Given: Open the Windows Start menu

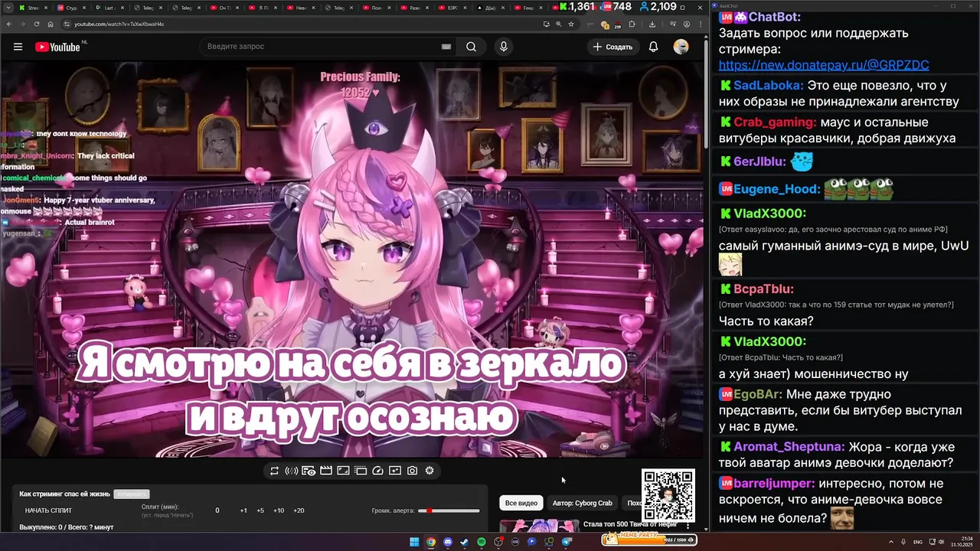Looking at the screenshot, I should 414,542.
